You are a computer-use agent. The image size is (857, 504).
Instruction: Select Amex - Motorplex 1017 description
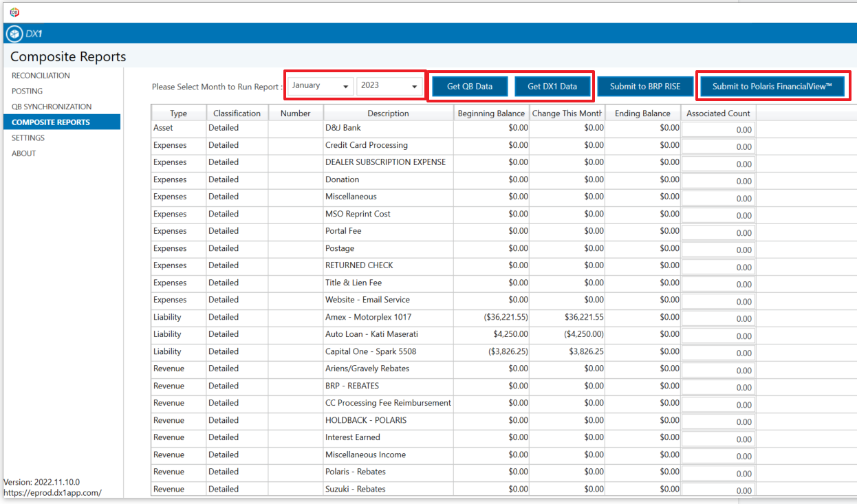coord(389,317)
